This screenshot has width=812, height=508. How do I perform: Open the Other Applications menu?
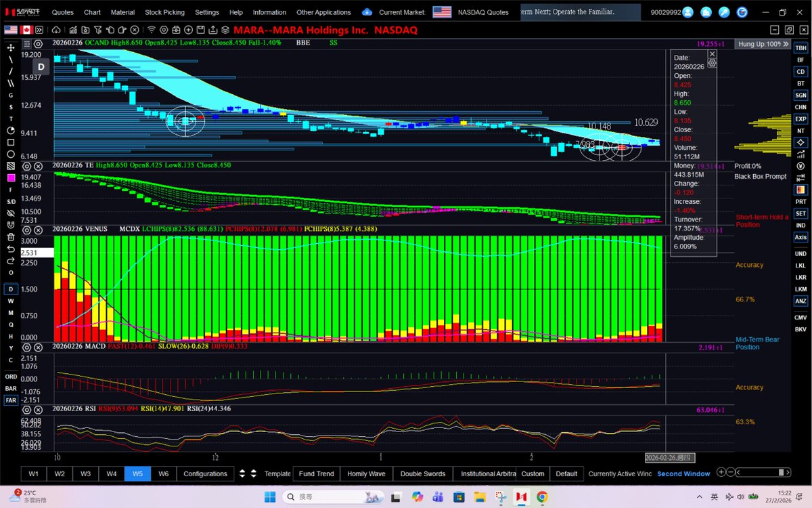(x=323, y=12)
